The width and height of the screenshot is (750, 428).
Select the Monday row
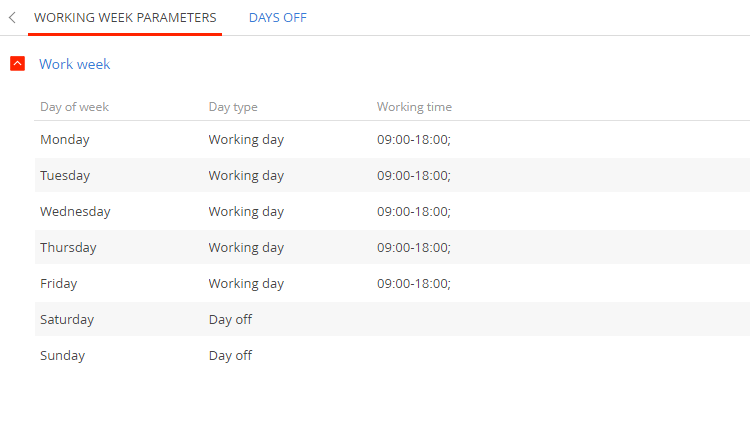(x=392, y=140)
